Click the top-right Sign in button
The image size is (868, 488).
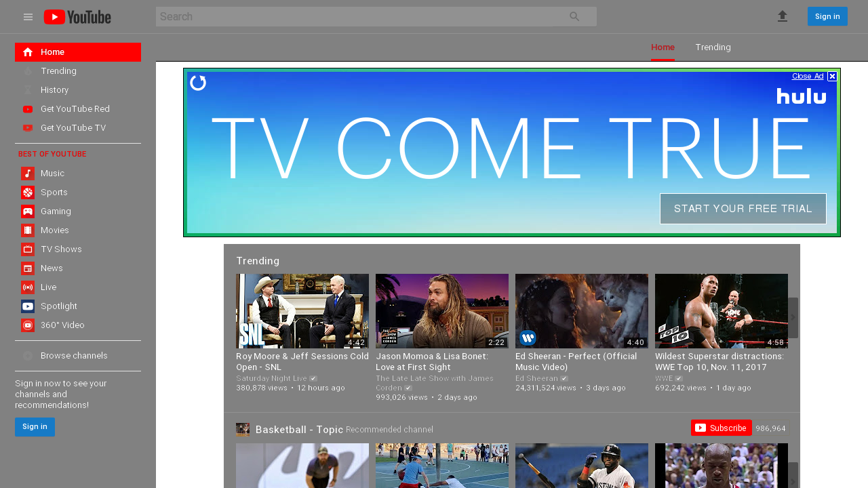click(x=827, y=16)
